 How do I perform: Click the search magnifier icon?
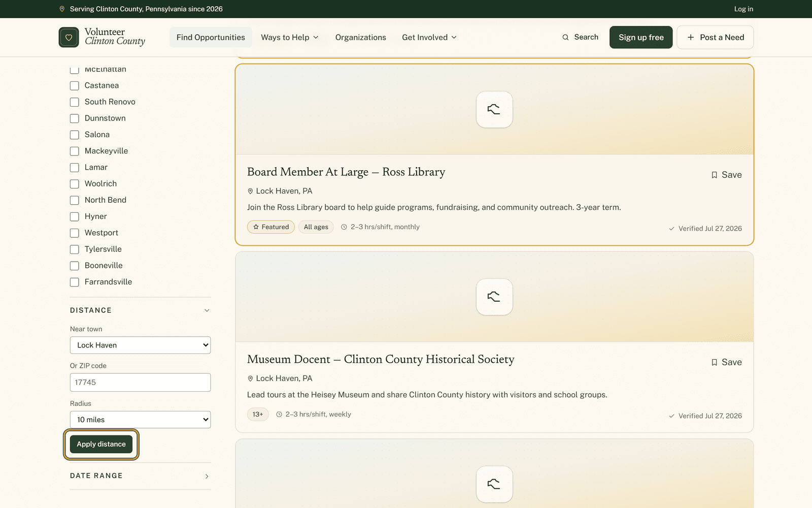point(565,37)
